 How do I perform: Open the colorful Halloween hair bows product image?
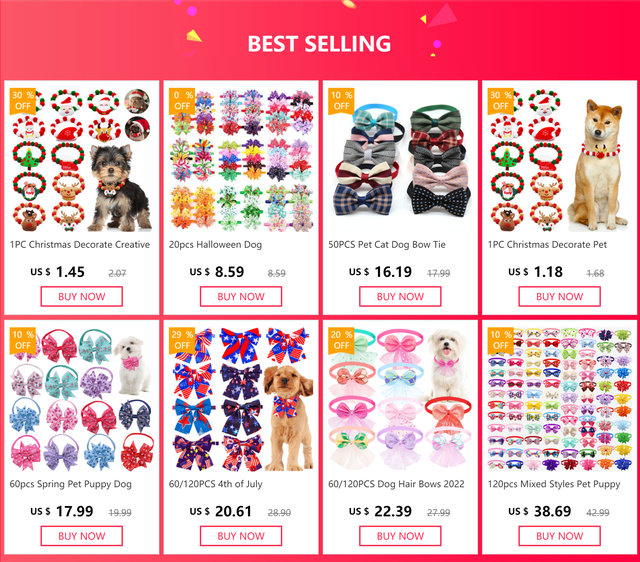[x=241, y=160]
